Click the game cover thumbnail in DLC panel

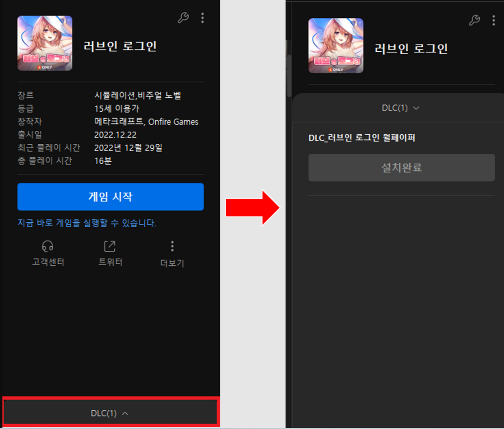coord(336,46)
